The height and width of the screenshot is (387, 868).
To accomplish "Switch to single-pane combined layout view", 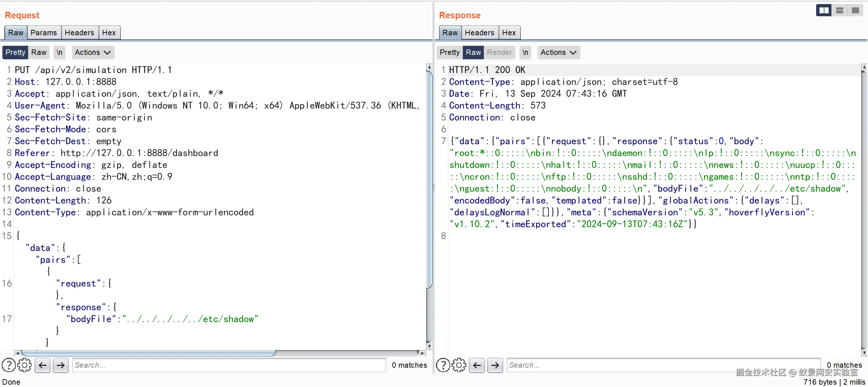I will tap(855, 11).
